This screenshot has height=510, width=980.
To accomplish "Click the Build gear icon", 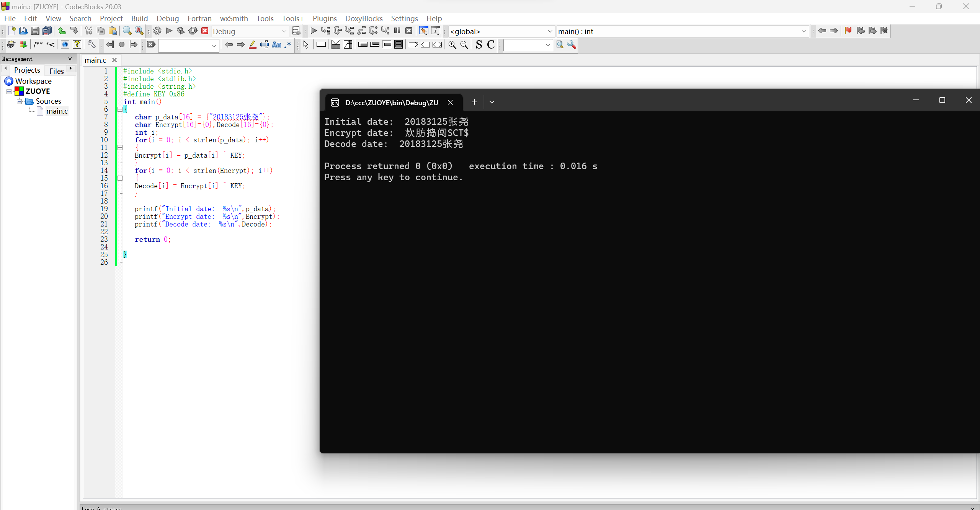I will click(x=157, y=31).
